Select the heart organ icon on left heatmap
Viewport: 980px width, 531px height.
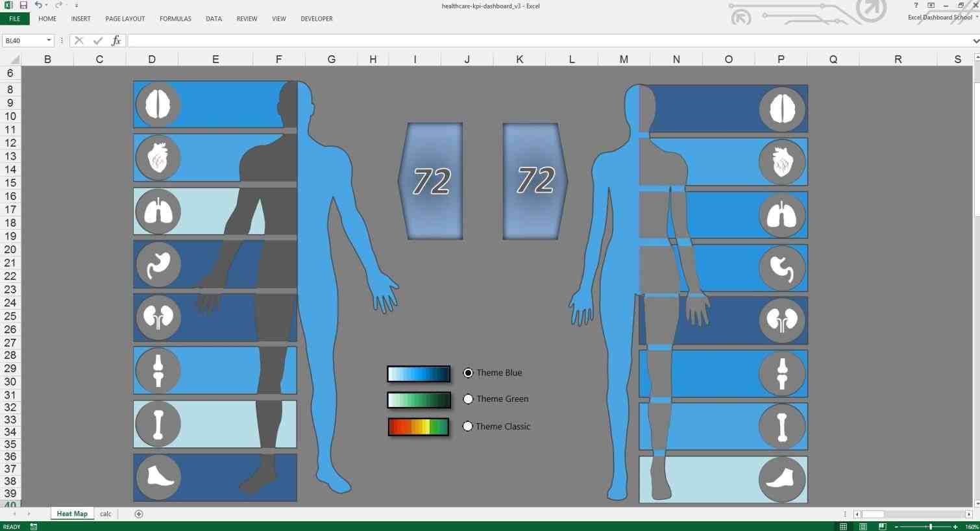[158, 157]
